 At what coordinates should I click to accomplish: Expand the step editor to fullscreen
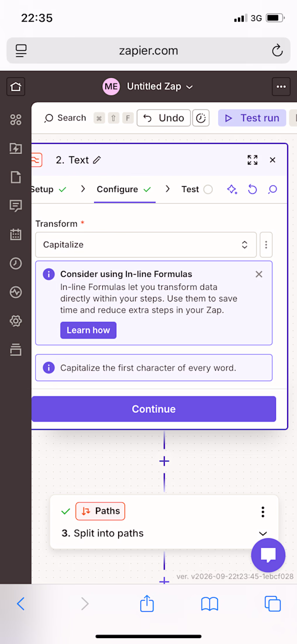[x=253, y=160]
